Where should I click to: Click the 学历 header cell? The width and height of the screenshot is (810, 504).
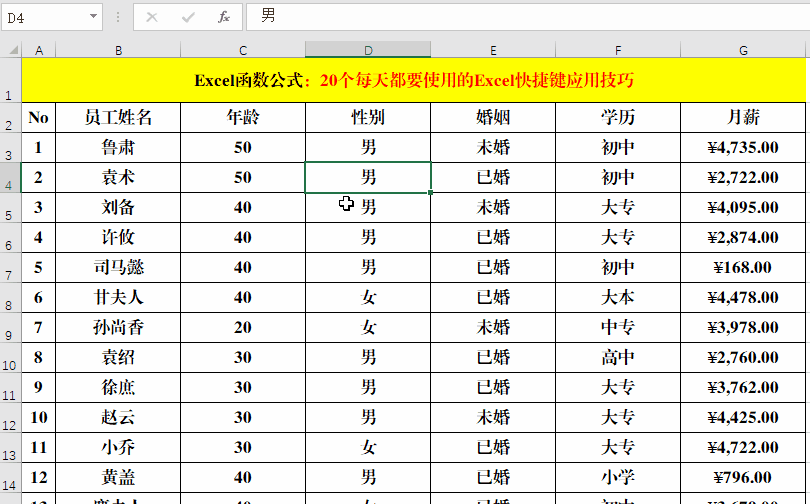click(618, 118)
